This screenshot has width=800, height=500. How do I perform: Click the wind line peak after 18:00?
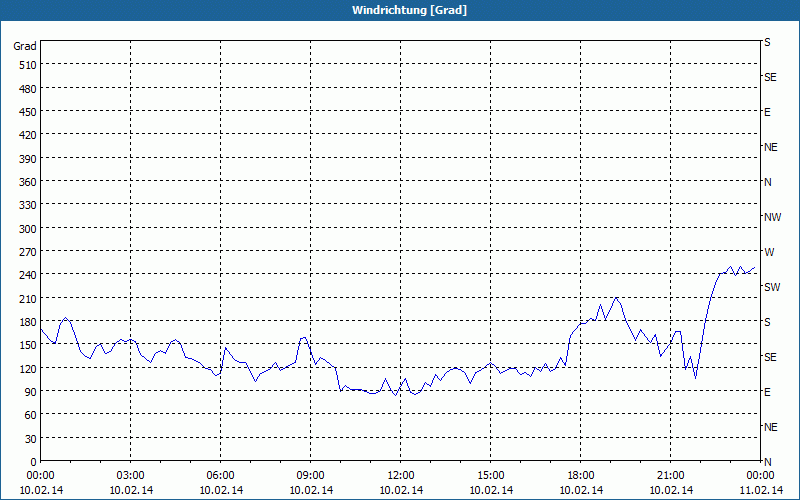(x=616, y=298)
